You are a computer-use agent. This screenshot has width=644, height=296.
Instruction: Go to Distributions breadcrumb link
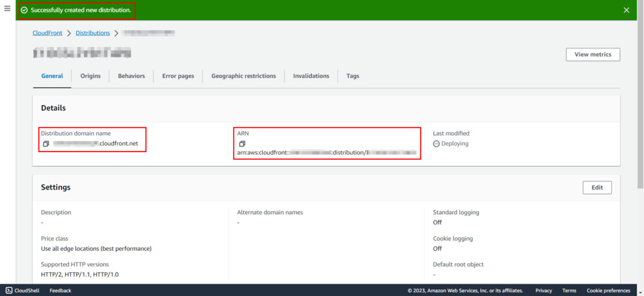tap(93, 33)
